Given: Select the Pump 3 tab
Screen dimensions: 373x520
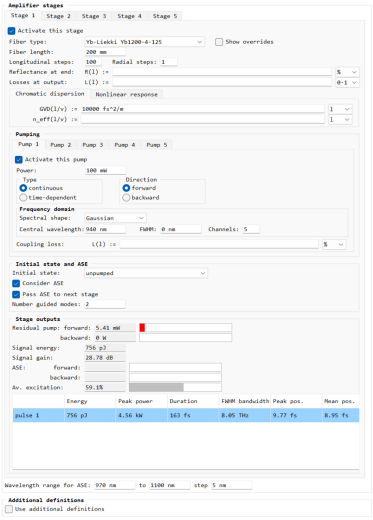Looking at the screenshot, I should point(92,145).
